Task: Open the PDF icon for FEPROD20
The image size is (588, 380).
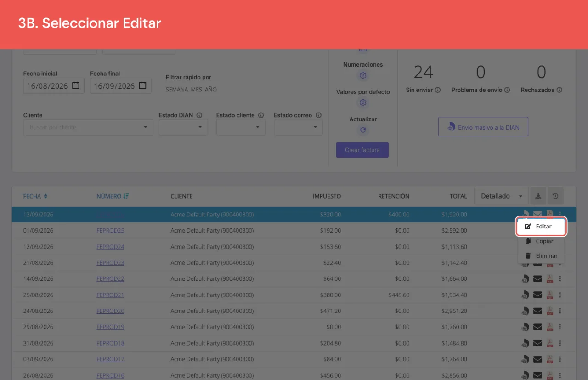Action: click(549, 311)
